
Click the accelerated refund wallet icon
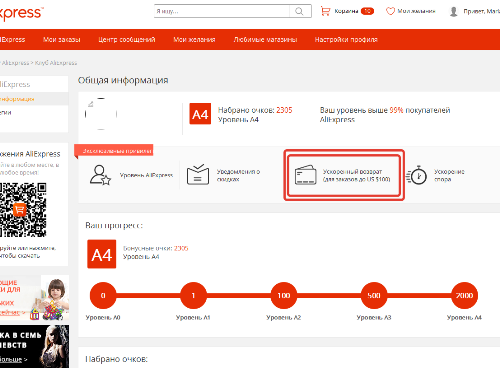coord(306,175)
